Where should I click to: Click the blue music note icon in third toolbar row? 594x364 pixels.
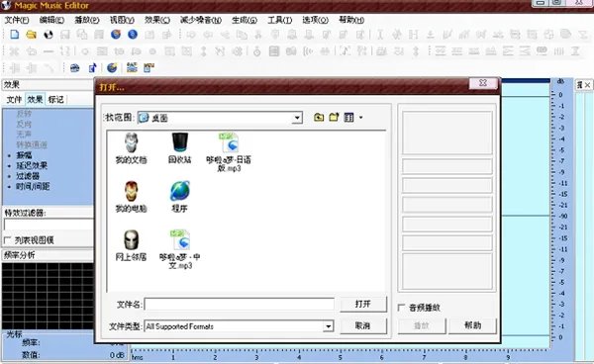[92, 67]
